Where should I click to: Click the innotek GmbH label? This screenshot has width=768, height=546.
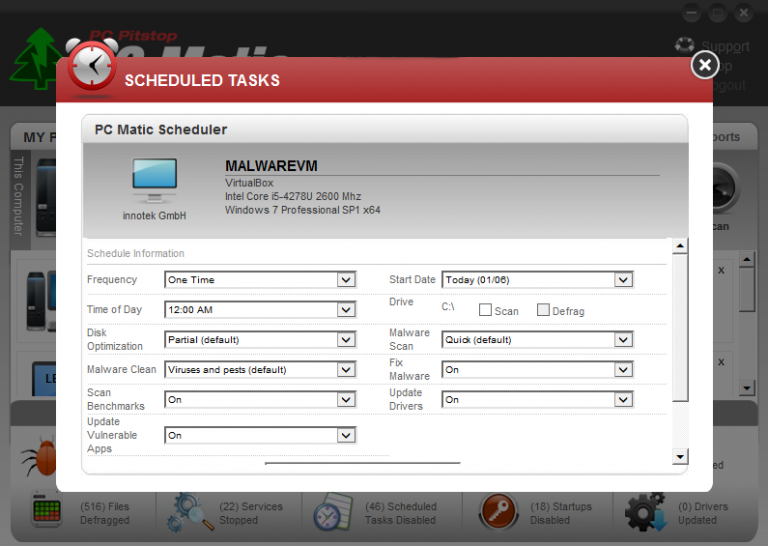(154, 215)
